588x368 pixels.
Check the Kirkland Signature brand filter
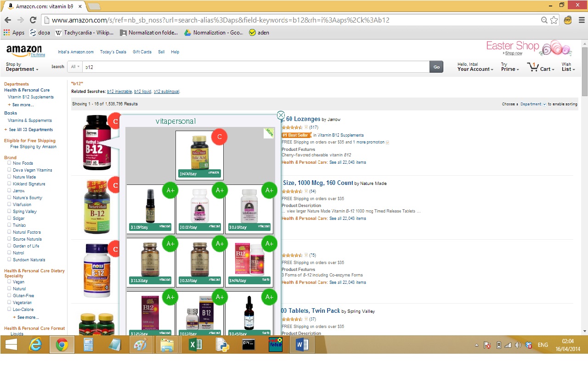9,184
